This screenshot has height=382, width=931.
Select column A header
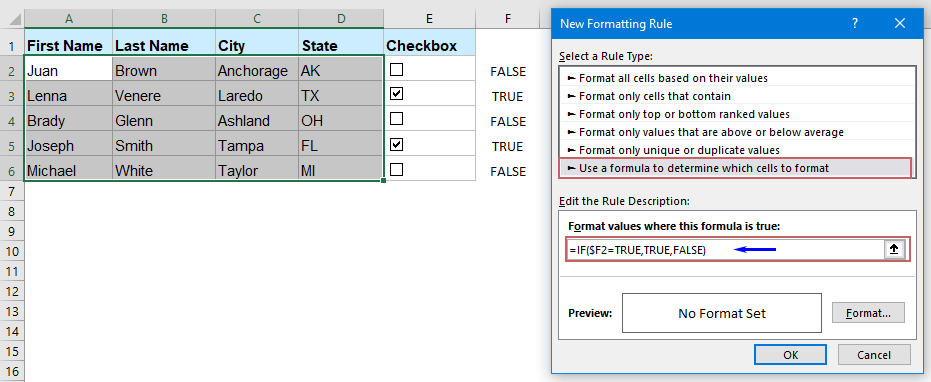point(69,18)
